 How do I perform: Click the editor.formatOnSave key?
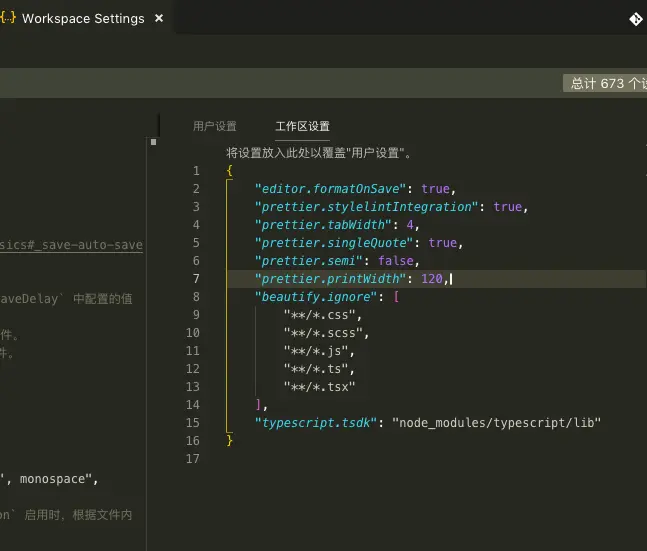click(x=331, y=189)
